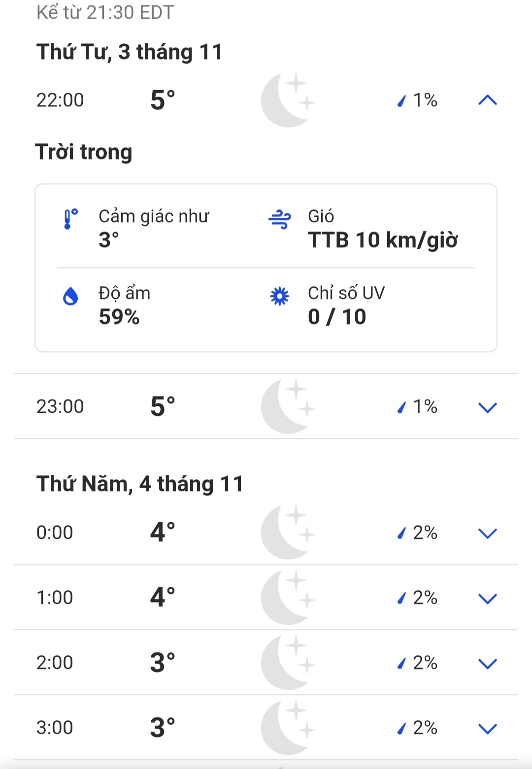Click the moon icon at 22:00
532x769 pixels.
point(288,100)
